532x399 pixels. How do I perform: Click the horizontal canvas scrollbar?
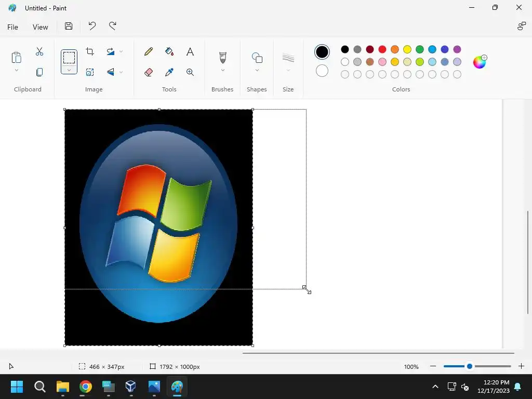(x=378, y=353)
